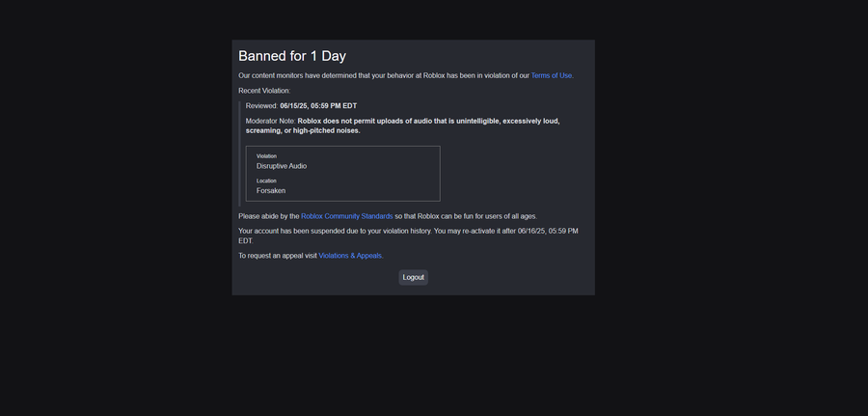Image resolution: width=868 pixels, height=416 pixels.
Task: Click the review date '06/15/25, 05:59 PM EDT'
Action: click(318, 106)
